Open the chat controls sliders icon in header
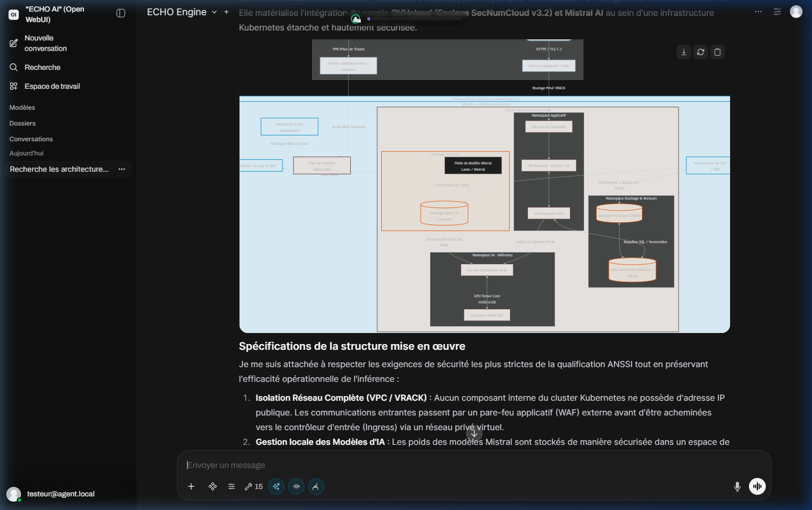Image resolution: width=812 pixels, height=510 pixels. tap(777, 12)
